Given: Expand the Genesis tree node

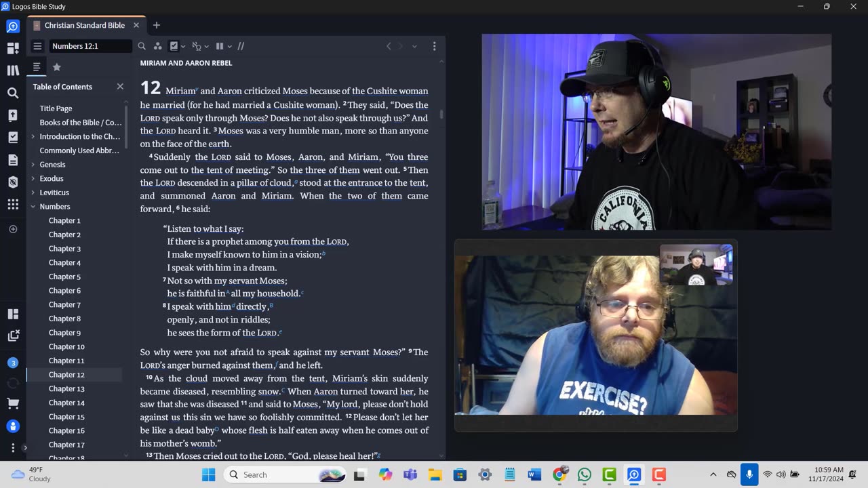Looking at the screenshot, I should pos(33,165).
